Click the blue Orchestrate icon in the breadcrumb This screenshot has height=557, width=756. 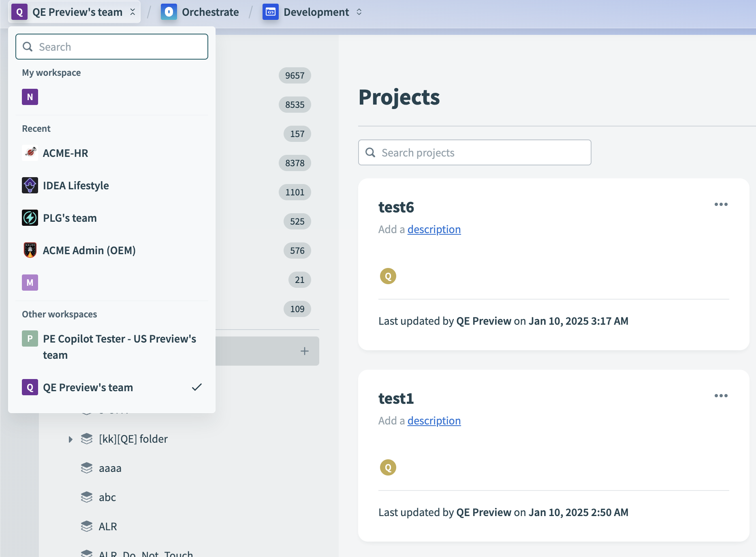[169, 12]
